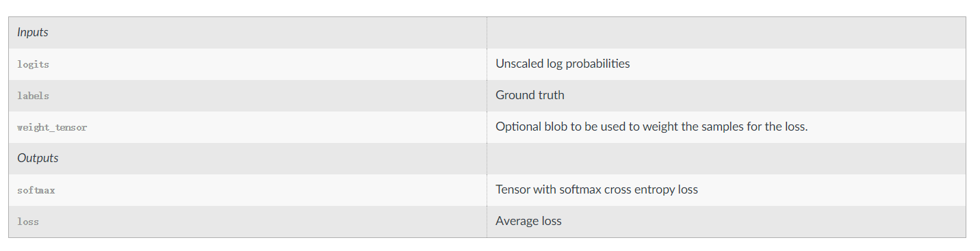The image size is (980, 251).
Task: Select the logits parameter name
Action: click(x=33, y=64)
